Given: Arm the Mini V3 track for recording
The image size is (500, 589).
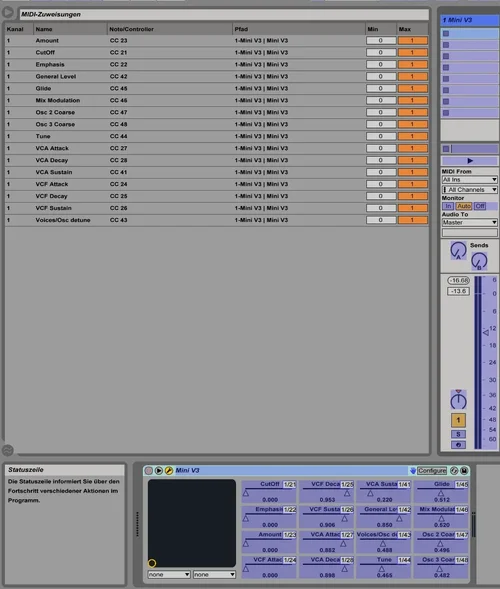Looking at the screenshot, I should 458,445.
